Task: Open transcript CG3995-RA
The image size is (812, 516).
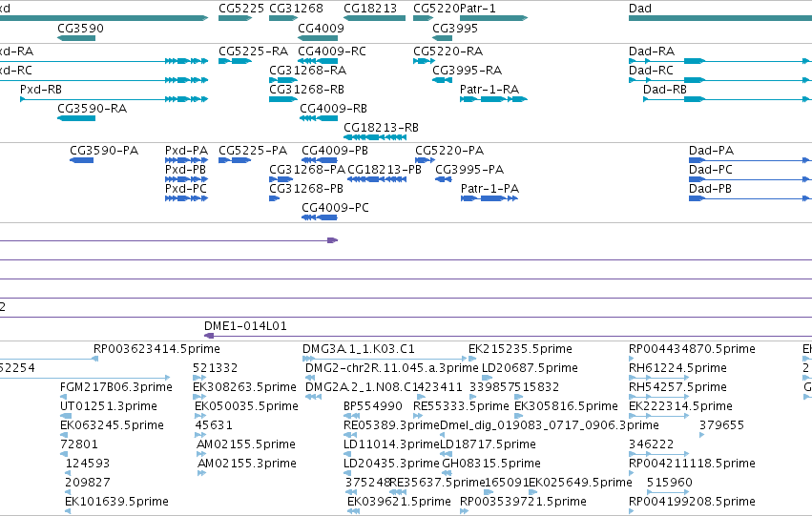Action: coord(442,80)
